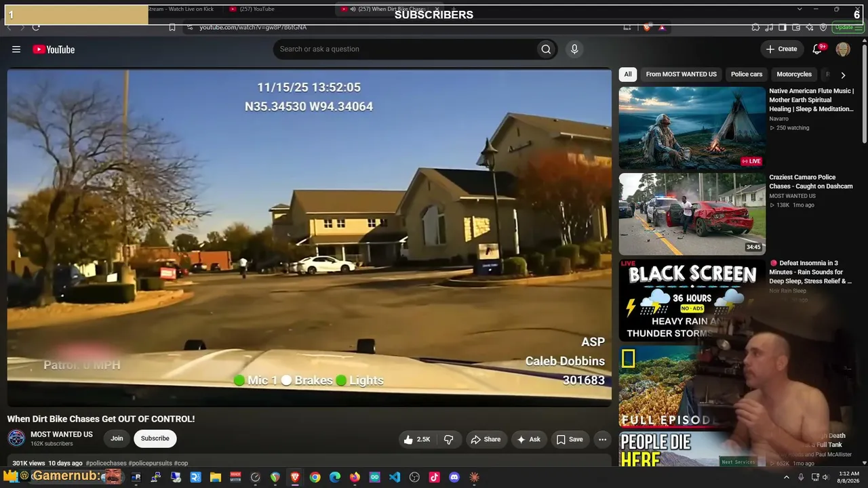The width and height of the screenshot is (868, 488).
Task: Share the video
Action: [x=486, y=439]
